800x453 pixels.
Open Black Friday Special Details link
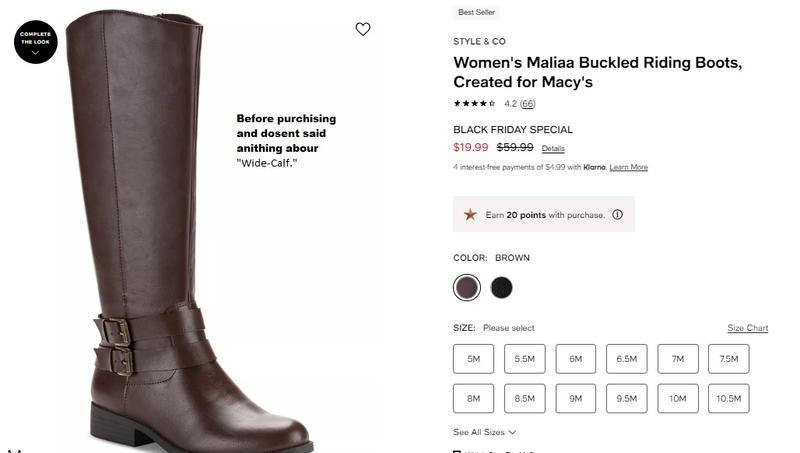(x=553, y=149)
